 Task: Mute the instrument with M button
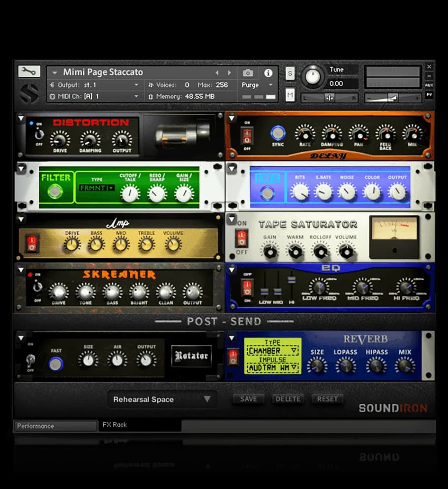tap(290, 94)
